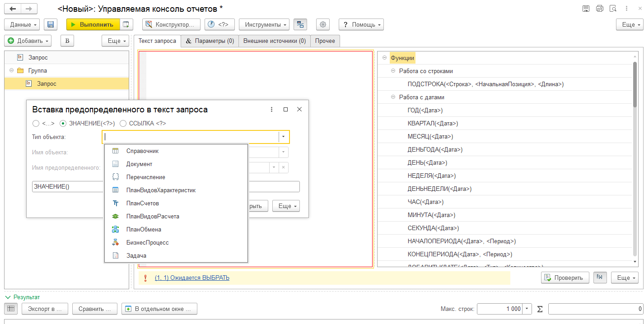Image resolution: width=644 pixels, height=324 pixels.
Task: Collapse the Функции tree node
Action: tap(385, 58)
